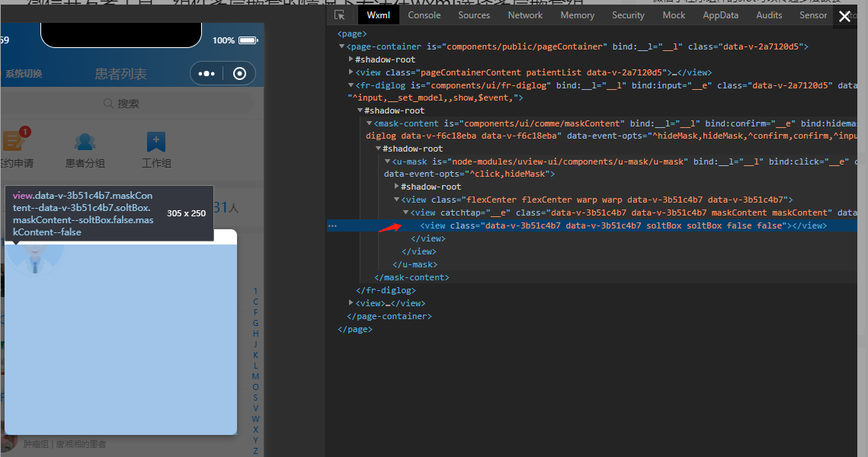Expand the first #shadow-root under page-container
Screen dimensions: 868x457
coord(351,59)
